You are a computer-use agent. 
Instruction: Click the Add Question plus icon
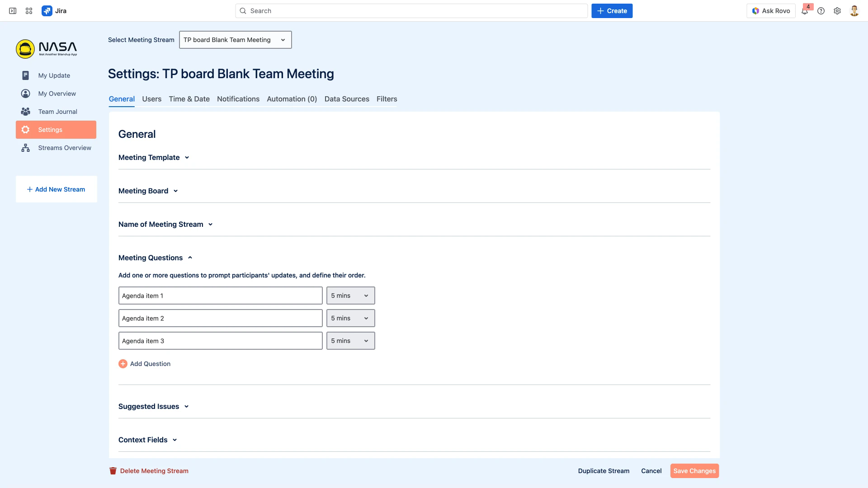123,363
